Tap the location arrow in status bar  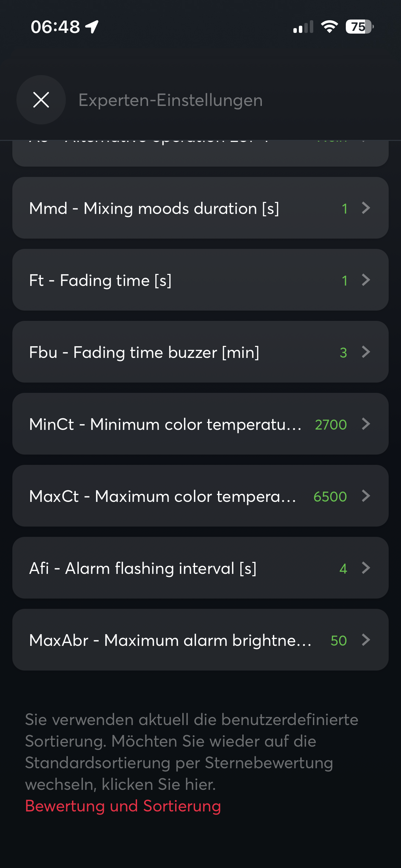pyautogui.click(x=92, y=27)
